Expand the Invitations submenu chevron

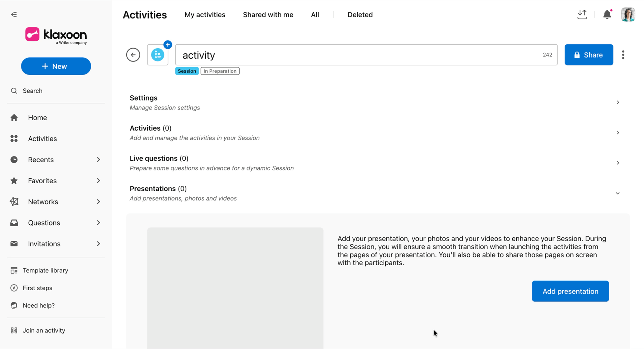coord(98,244)
